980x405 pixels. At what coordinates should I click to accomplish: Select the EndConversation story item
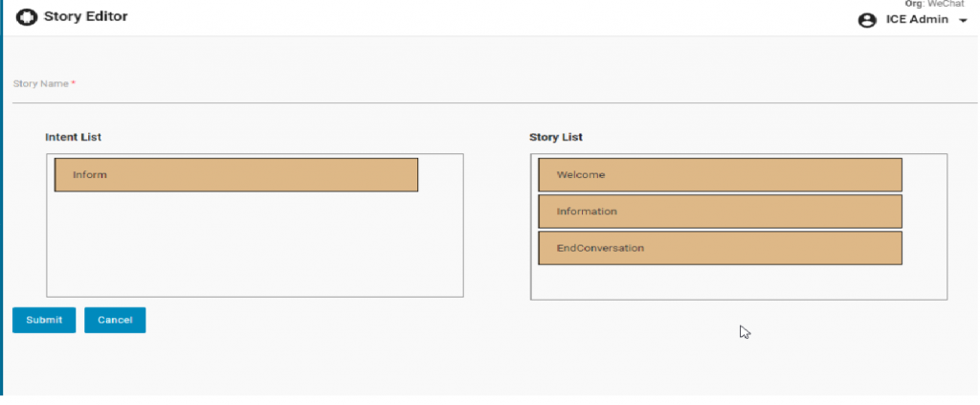point(720,248)
